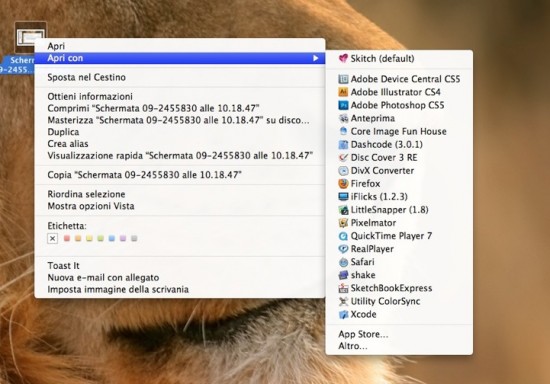Image resolution: width=550 pixels, height=384 pixels.
Task: Choose Imposta immagine della scrivania
Action: pyautogui.click(x=180, y=289)
